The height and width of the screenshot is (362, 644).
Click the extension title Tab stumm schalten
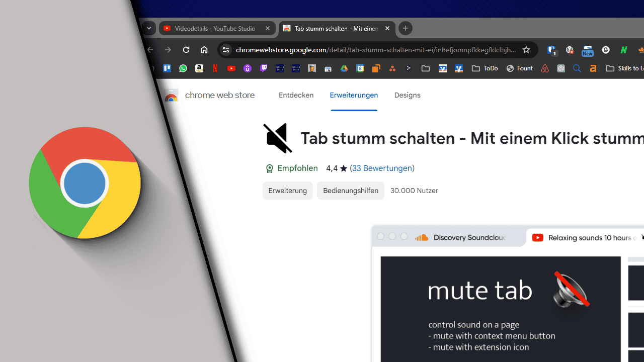click(x=471, y=138)
